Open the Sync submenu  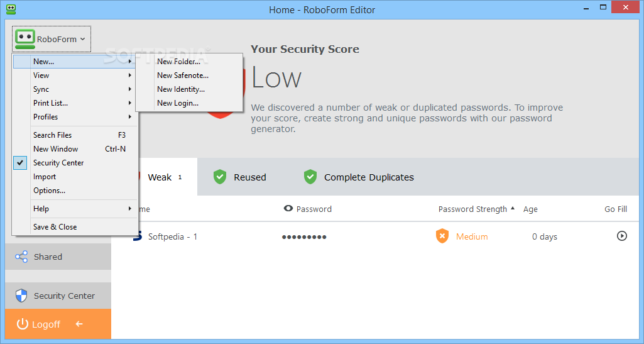pos(75,89)
